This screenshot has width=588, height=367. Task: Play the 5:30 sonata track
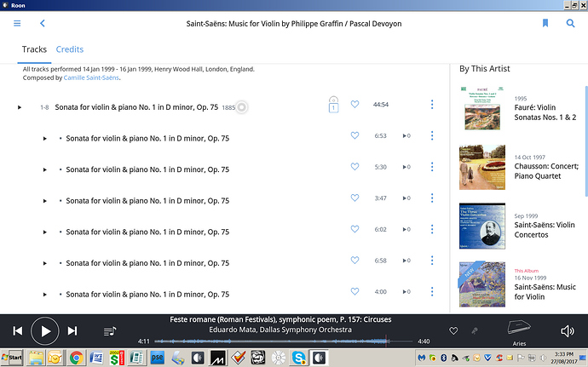click(x=44, y=169)
